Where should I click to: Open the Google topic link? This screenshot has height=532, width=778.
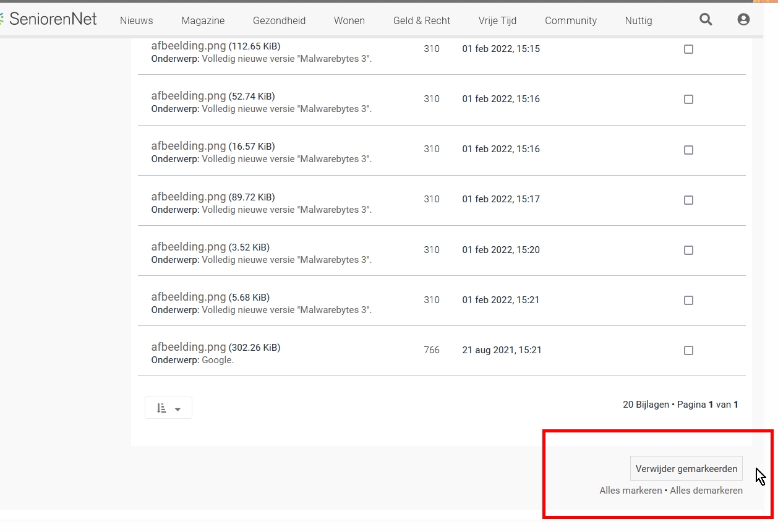tap(217, 360)
